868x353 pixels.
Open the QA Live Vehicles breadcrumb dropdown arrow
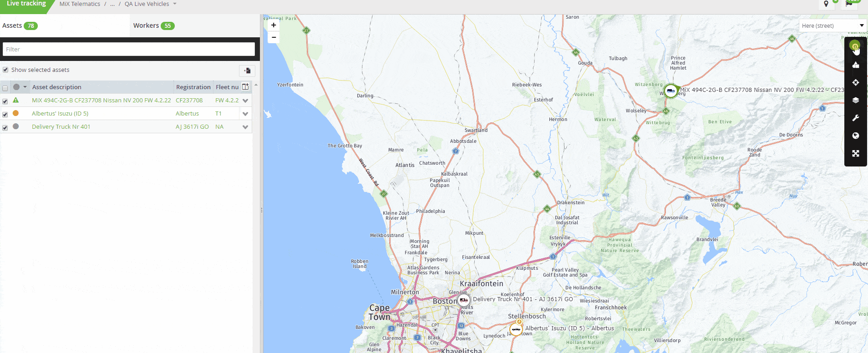(175, 4)
